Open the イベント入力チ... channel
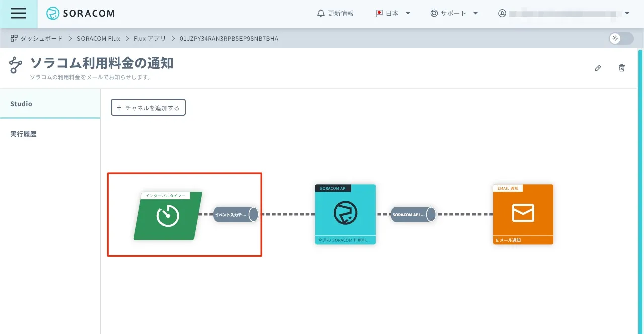 coord(236,215)
